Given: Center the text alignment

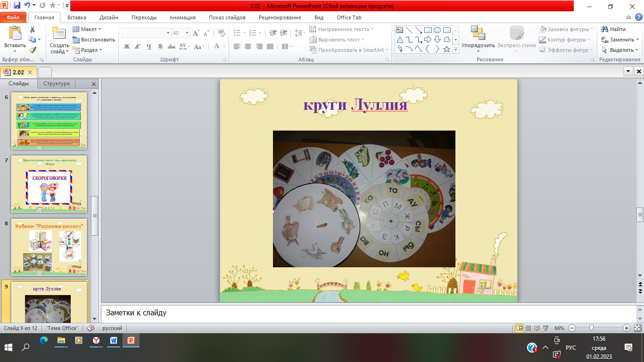Looking at the screenshot, I should point(248,46).
